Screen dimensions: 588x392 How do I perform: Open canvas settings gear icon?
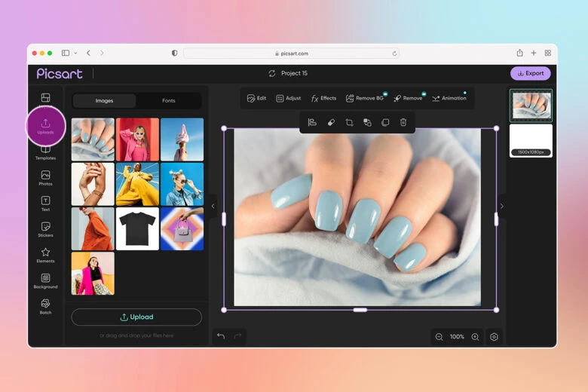pyautogui.click(x=494, y=337)
